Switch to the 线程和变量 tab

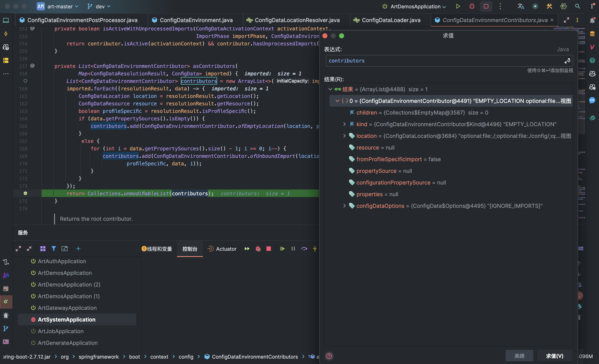point(159,249)
